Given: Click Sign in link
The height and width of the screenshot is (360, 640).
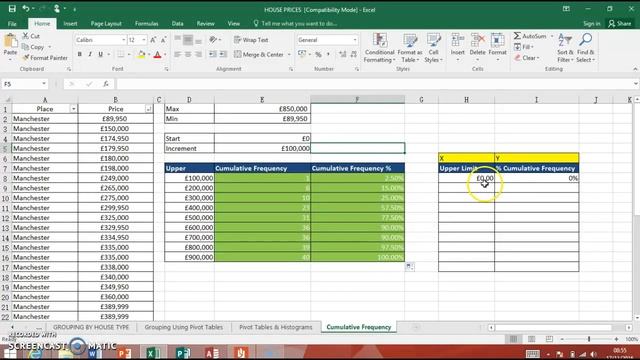Looking at the screenshot, I should click(591, 24).
